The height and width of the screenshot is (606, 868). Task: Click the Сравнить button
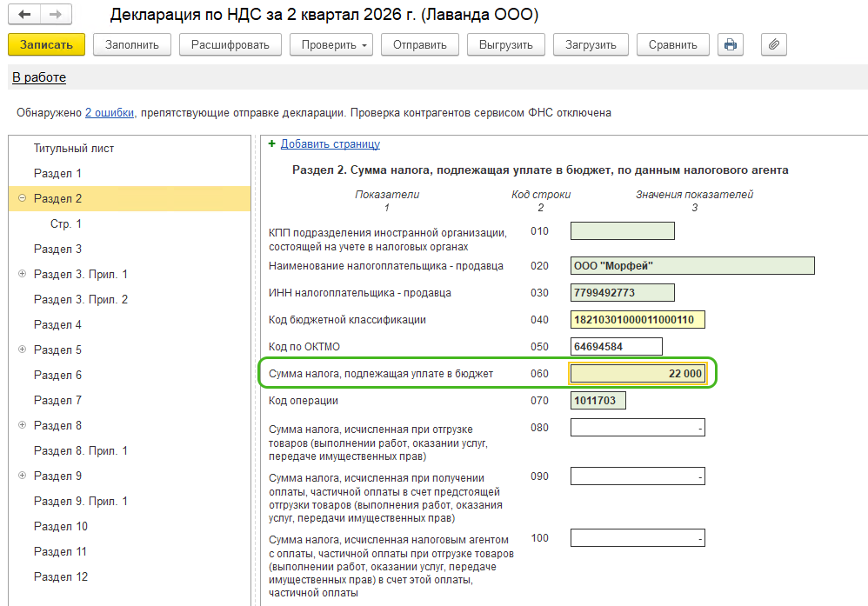click(673, 45)
